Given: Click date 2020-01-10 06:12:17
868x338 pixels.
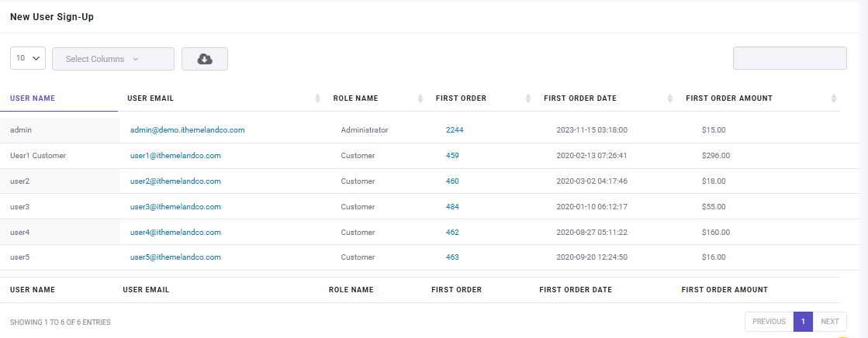Looking at the screenshot, I should point(592,206).
